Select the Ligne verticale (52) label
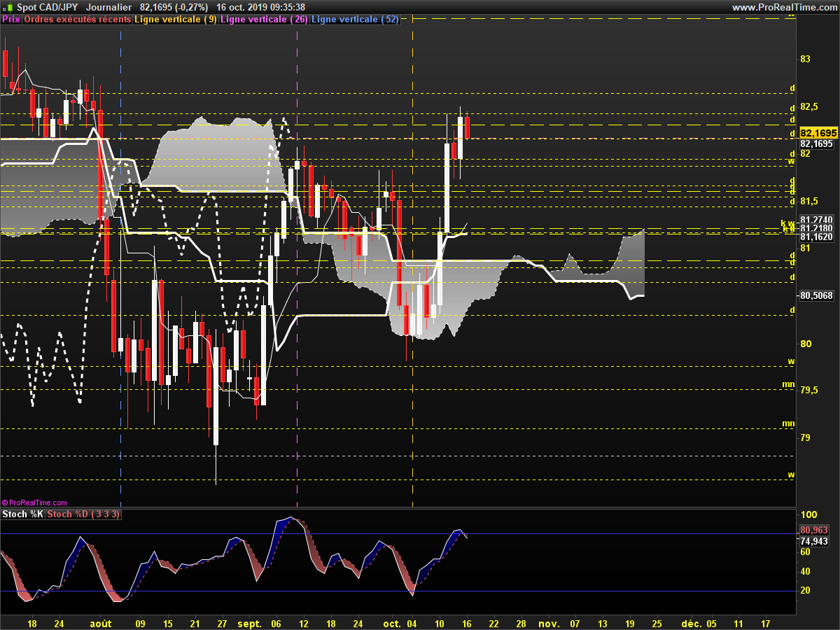This screenshot has height=630, width=840. pyautogui.click(x=355, y=20)
